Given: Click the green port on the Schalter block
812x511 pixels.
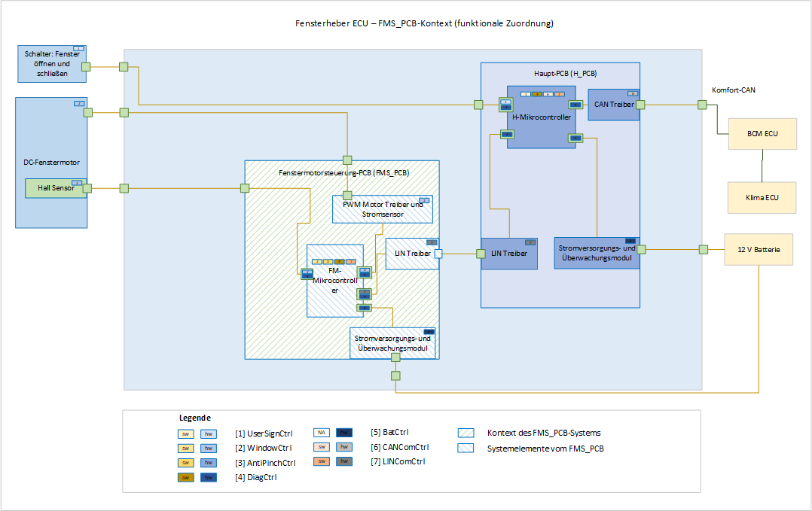Looking at the screenshot, I should point(86,67).
